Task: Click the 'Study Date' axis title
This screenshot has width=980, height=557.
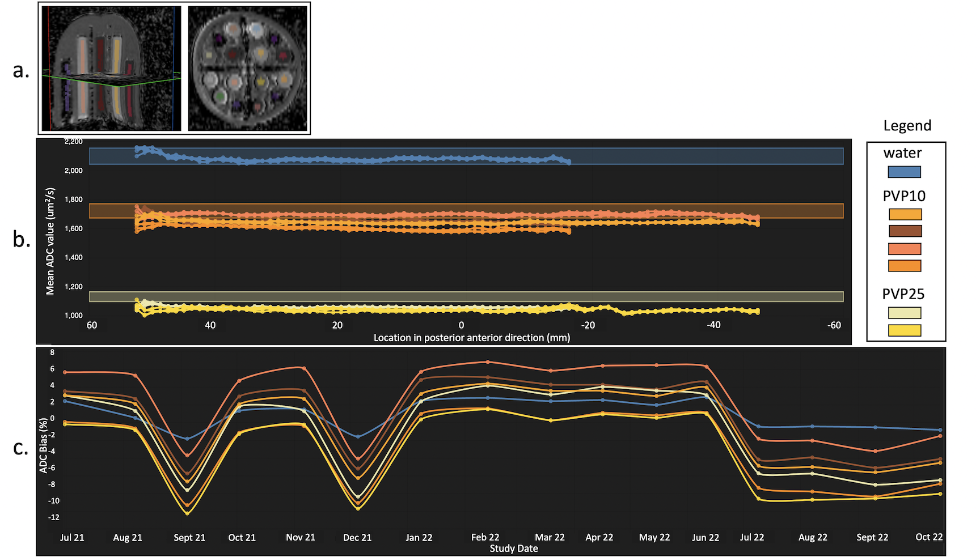Action: (514, 549)
